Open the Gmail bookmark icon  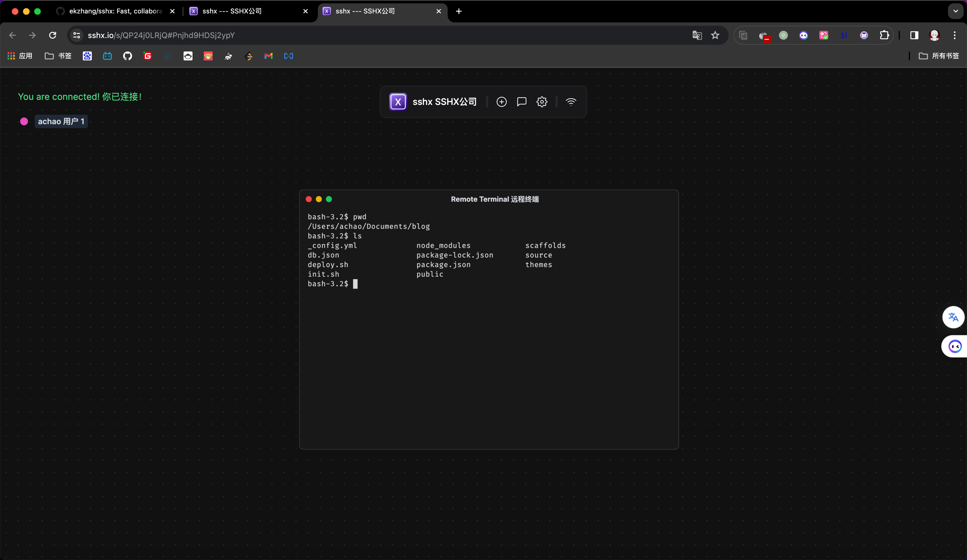click(269, 56)
